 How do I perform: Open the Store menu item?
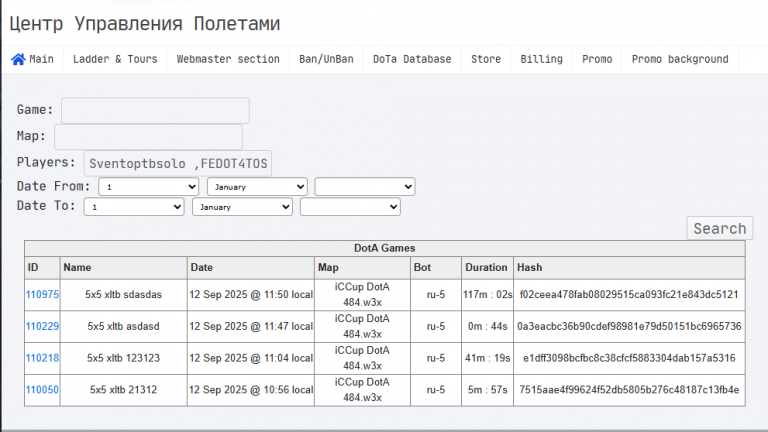(x=486, y=59)
